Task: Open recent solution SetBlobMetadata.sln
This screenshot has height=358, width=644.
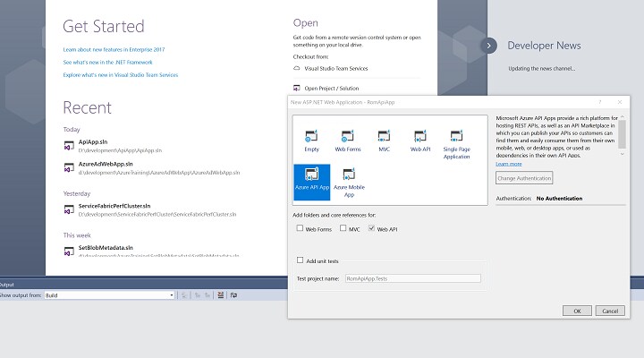Action: coord(106,248)
